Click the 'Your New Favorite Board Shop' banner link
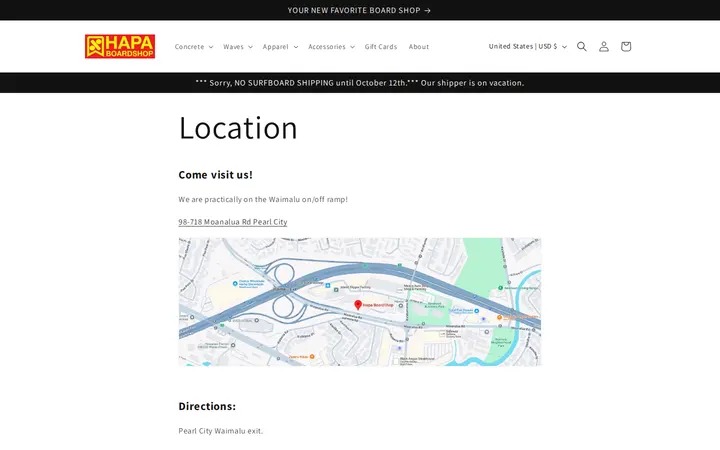 [360, 10]
